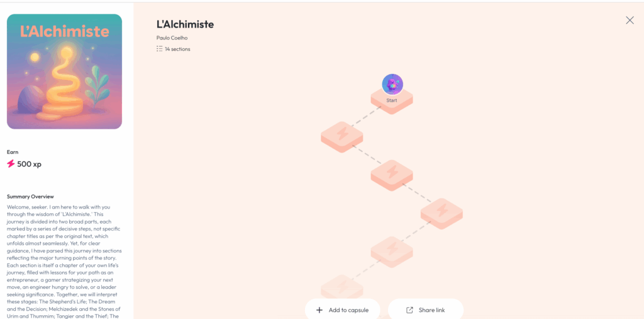
Task: Click the plus icon beside Add to capsule
Action: click(319, 310)
